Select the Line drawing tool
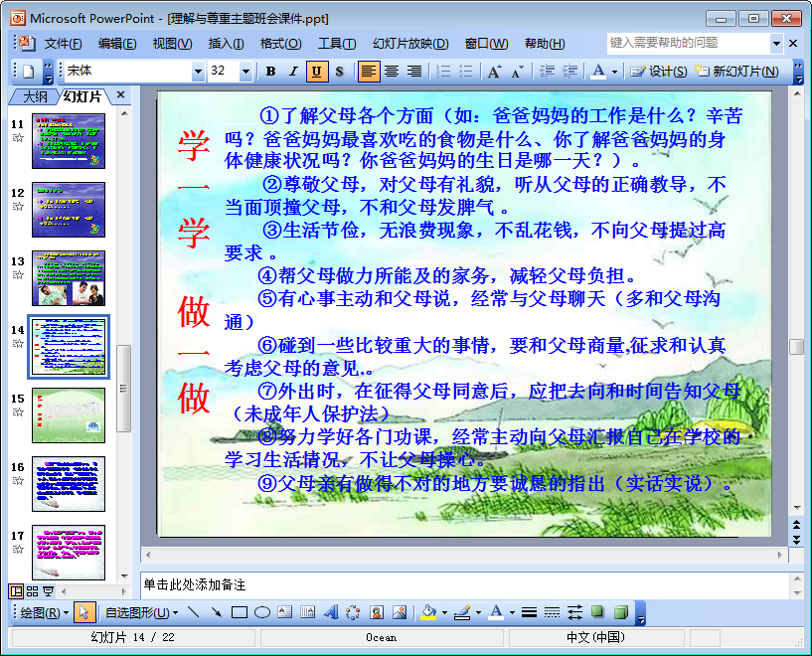812x656 pixels. (194, 613)
